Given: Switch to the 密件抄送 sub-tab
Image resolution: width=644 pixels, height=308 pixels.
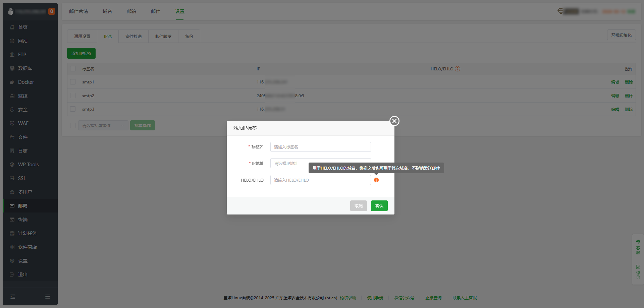Looking at the screenshot, I should click(133, 36).
